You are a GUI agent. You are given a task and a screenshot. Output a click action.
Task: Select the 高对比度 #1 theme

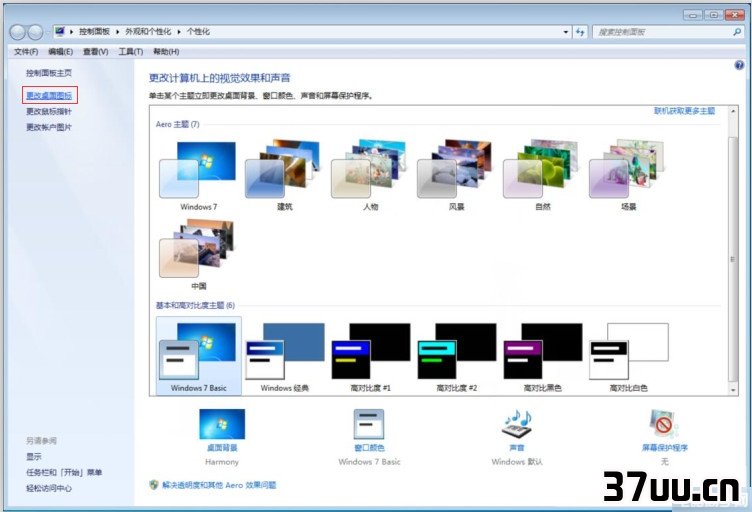[x=370, y=357]
